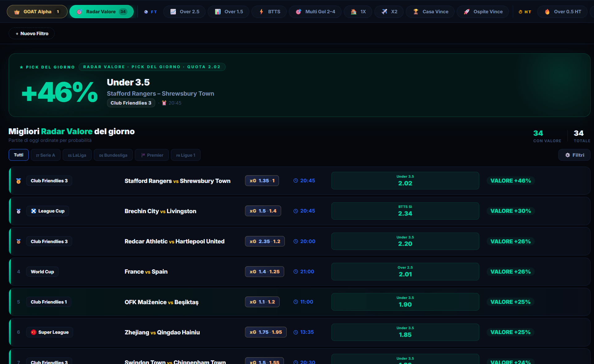This screenshot has width=594, height=364.
Task: Switch to the Multi Gol 2-4 tab
Action: pos(315,12)
